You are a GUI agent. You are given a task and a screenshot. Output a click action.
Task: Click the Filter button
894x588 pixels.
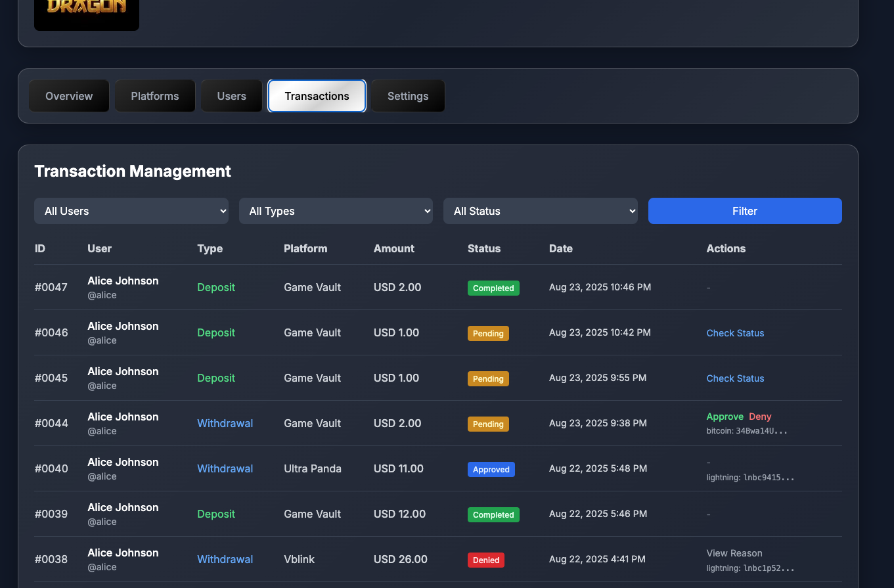click(744, 211)
